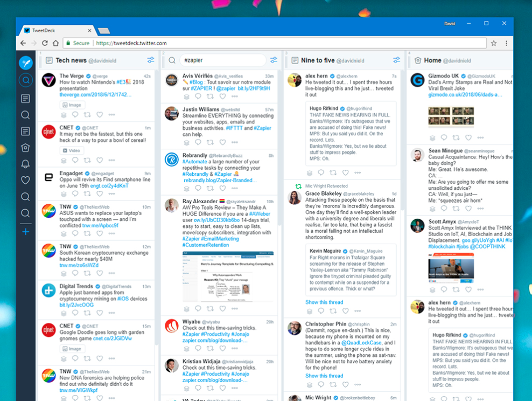Click the #zapier search query field

pos(222,60)
